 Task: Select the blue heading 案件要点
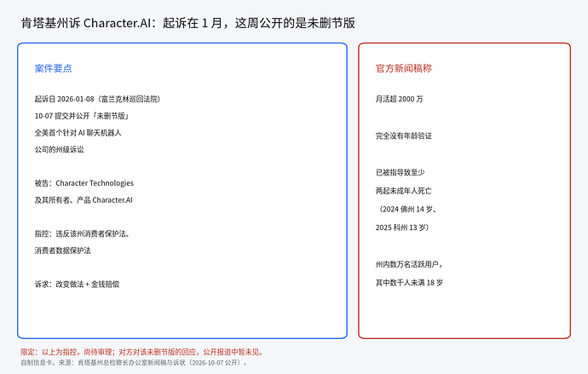53,68
